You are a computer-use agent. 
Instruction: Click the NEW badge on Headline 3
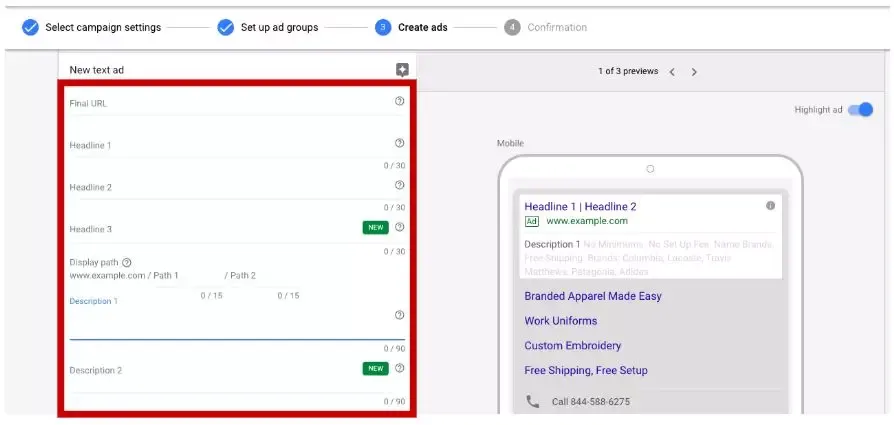point(375,228)
